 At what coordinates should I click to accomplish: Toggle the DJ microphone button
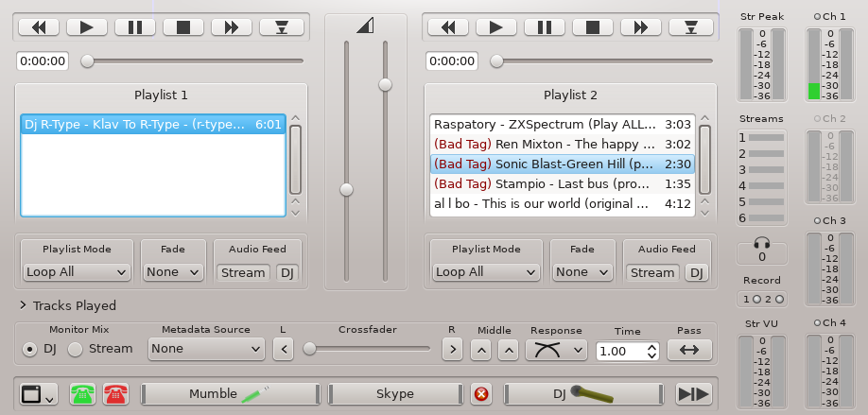583,394
